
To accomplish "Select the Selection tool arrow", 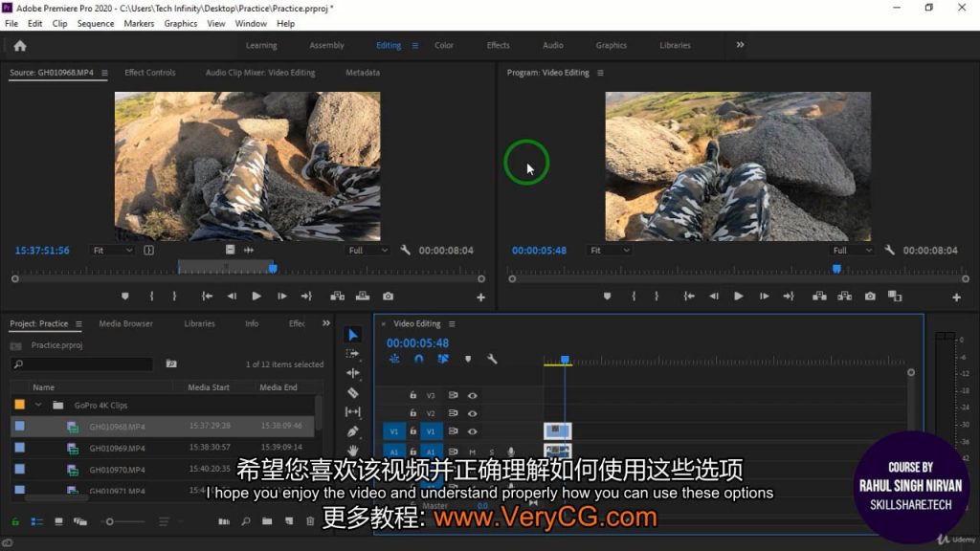I will 352,335.
